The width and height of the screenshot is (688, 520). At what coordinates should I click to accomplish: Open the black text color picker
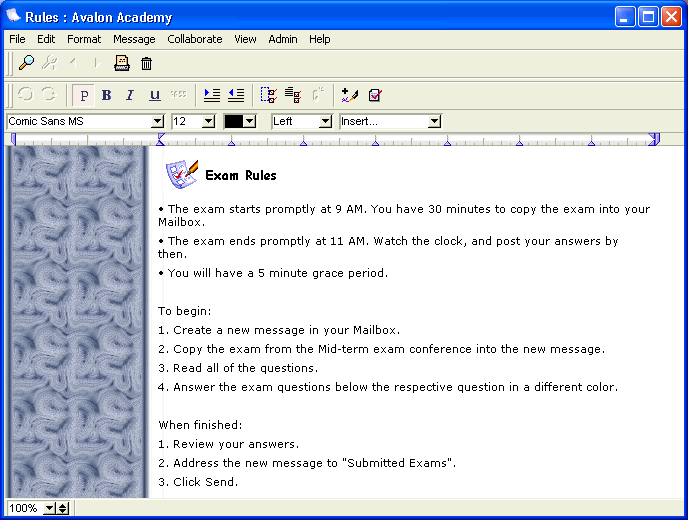(250, 121)
